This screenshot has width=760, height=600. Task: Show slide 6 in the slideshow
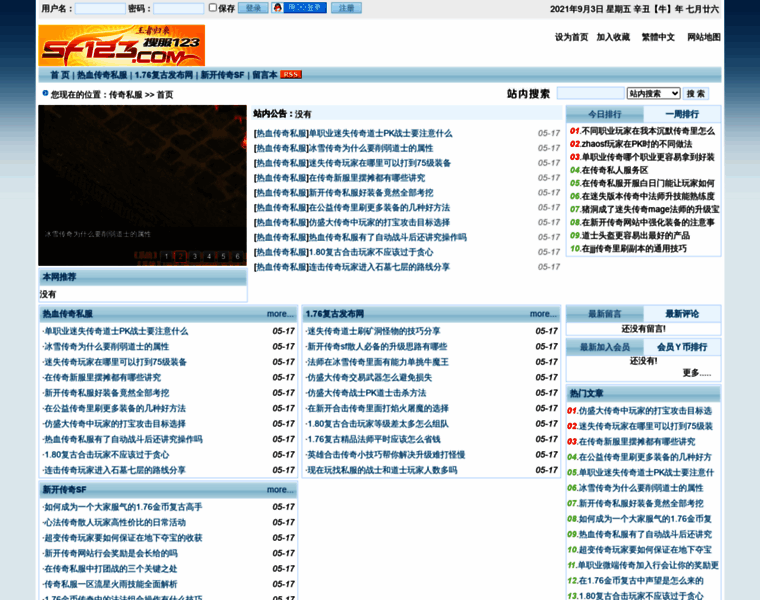238,256
